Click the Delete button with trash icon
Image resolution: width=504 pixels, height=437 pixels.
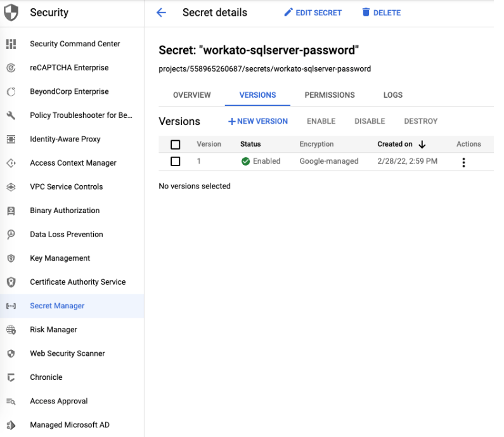[x=381, y=13]
